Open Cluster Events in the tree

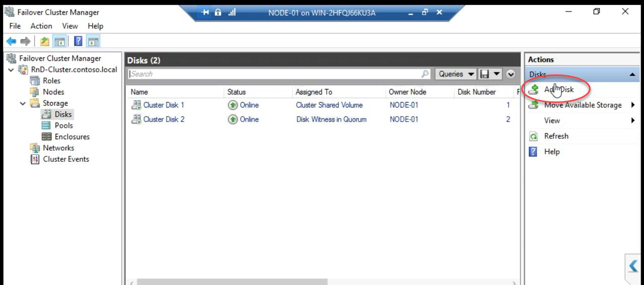coord(66,159)
